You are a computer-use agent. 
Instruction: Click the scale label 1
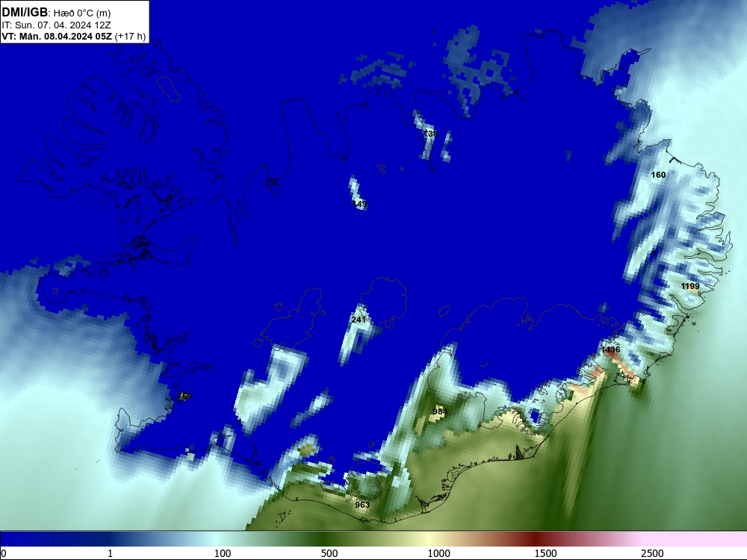click(x=110, y=553)
